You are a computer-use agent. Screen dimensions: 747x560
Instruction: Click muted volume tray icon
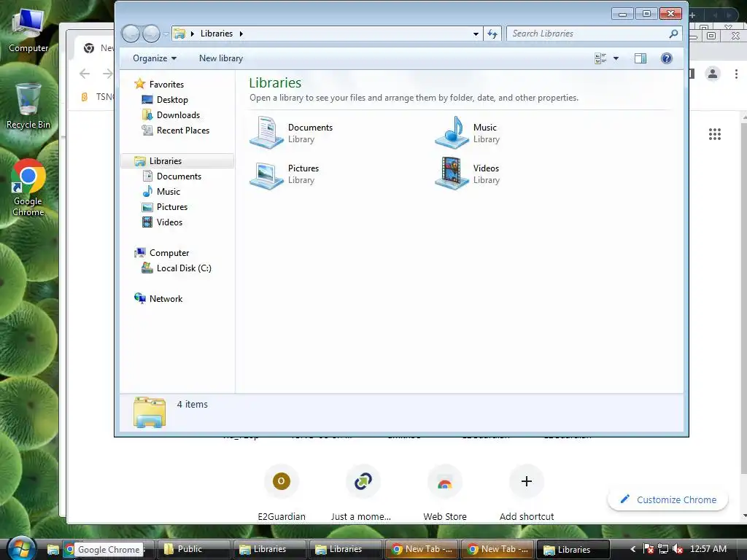click(x=678, y=549)
